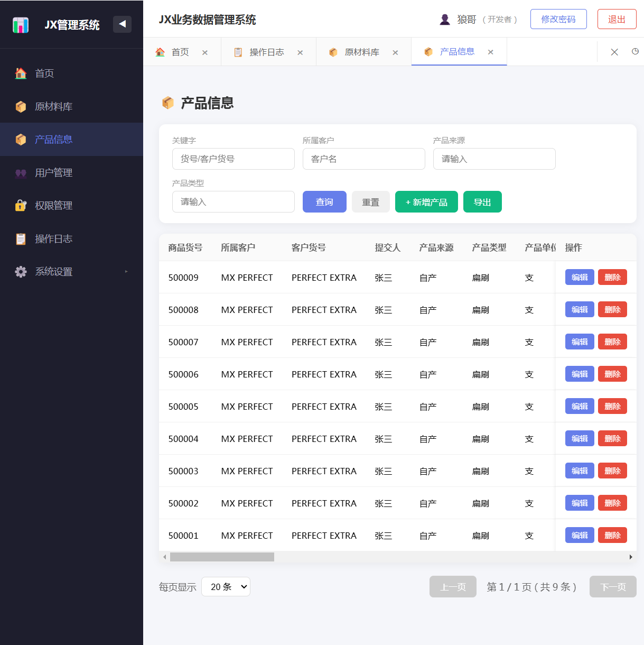Click the close-all tabs X icon
Screen dimensions: 644x645
coord(614,52)
